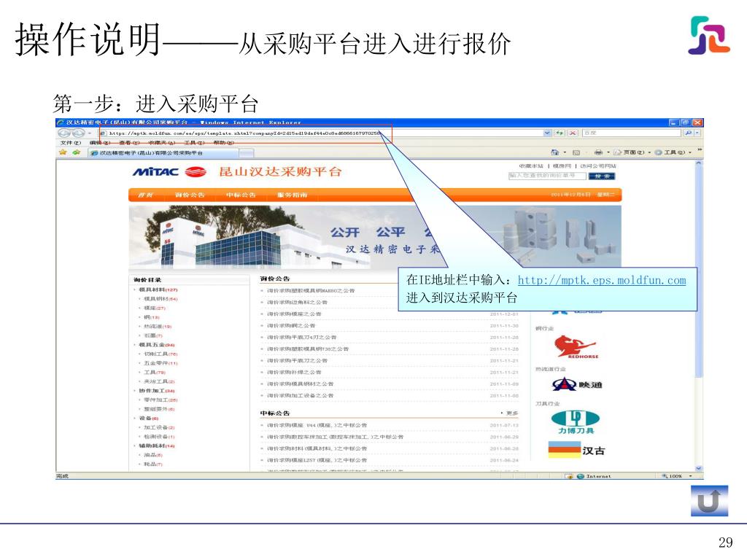Open the 工具(O) toolbar dropdown
The image size is (747, 560).
point(673,152)
